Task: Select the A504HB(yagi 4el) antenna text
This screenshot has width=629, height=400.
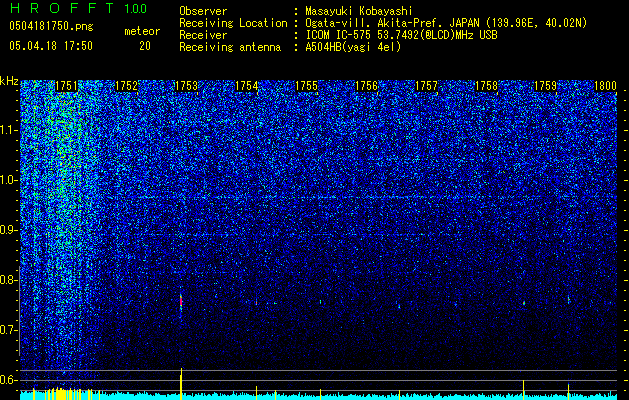Action: 353,47
